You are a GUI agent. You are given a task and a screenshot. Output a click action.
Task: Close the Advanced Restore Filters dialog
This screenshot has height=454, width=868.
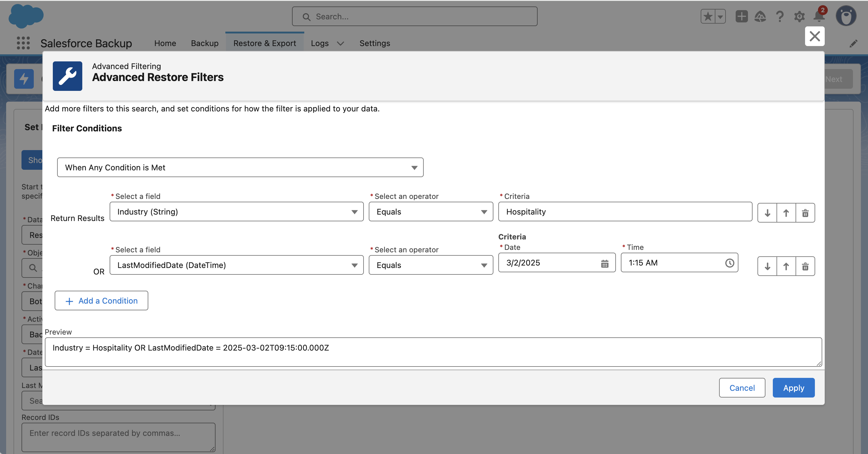coord(815,36)
